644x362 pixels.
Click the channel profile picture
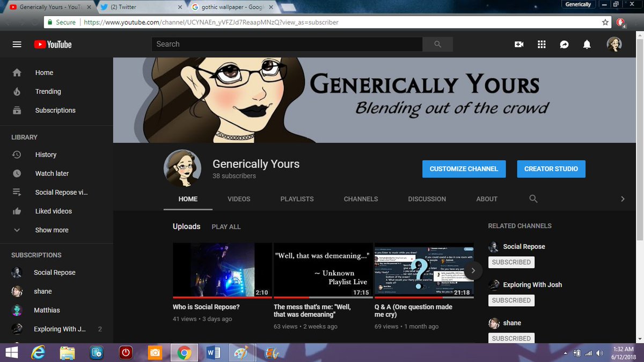click(182, 168)
